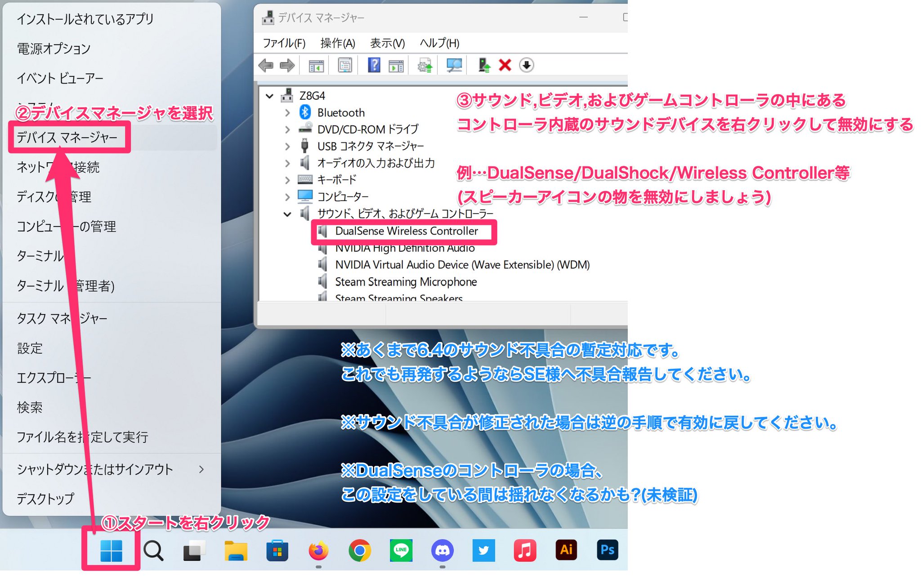Image resolution: width=921 pixels, height=588 pixels.
Task: Open Microsoft Store from the taskbar
Action: point(277,551)
